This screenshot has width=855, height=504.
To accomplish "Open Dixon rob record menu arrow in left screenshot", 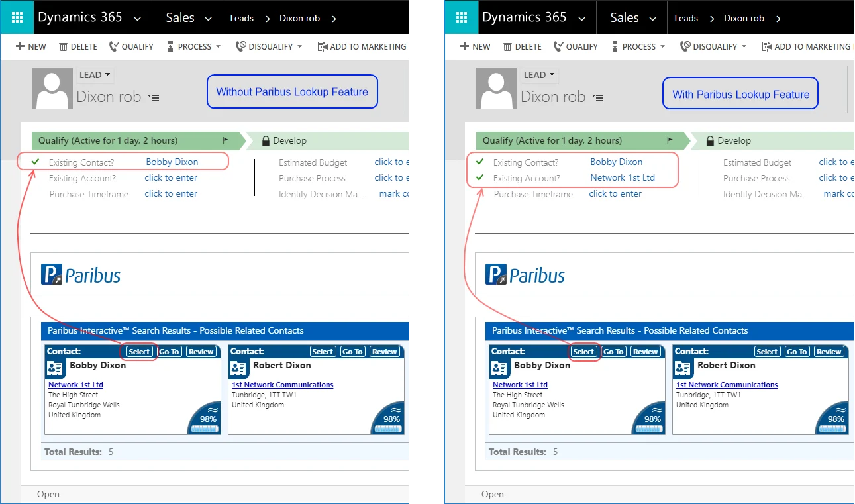I will 154,98.
